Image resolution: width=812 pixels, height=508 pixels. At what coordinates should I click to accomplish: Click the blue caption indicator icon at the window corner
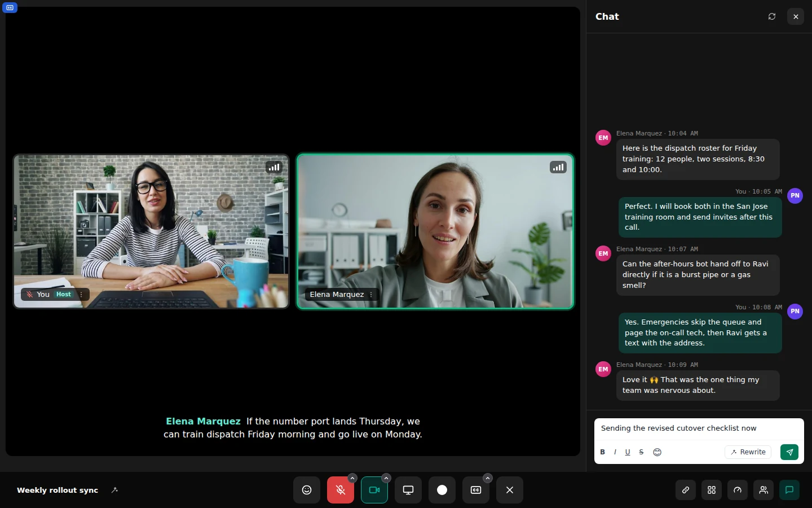click(10, 7)
